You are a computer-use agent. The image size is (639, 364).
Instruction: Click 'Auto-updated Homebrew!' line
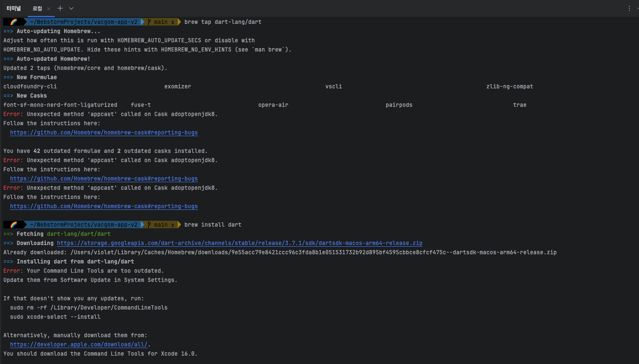[x=47, y=59]
